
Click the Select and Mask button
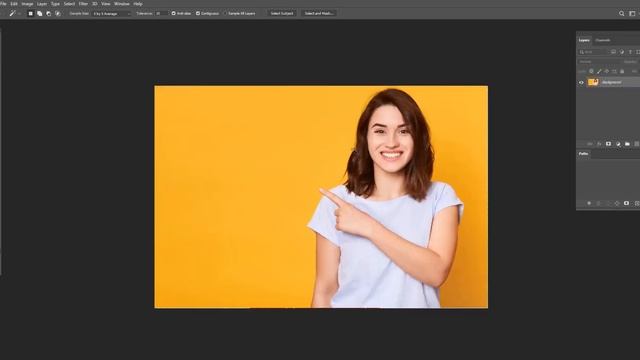coord(318,13)
